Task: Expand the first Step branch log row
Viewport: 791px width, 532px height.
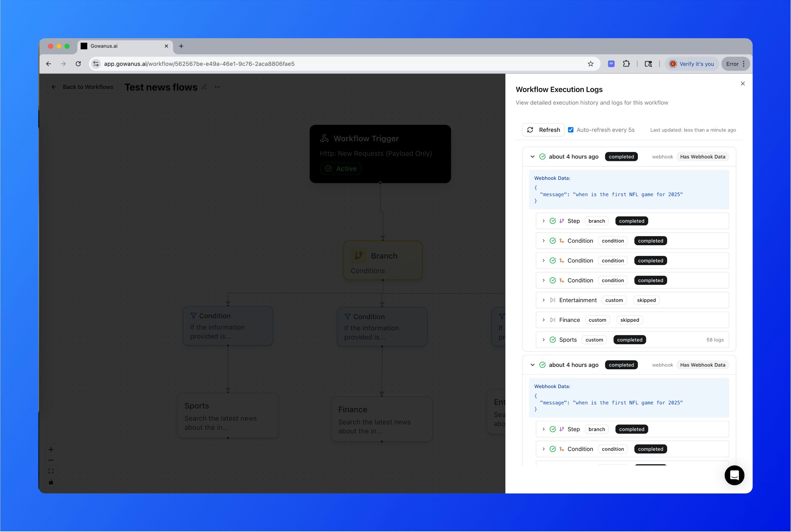Action: (x=543, y=221)
